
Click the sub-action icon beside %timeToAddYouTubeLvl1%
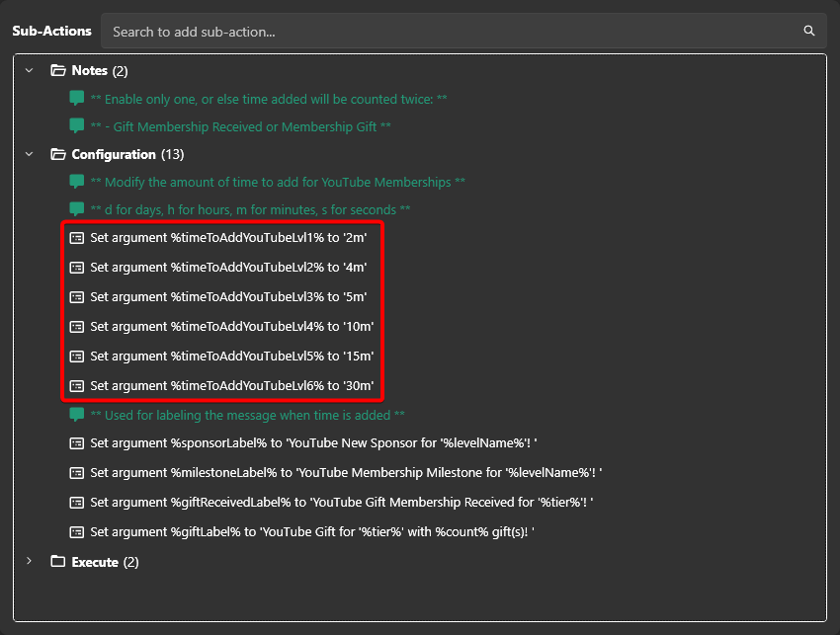(76, 237)
